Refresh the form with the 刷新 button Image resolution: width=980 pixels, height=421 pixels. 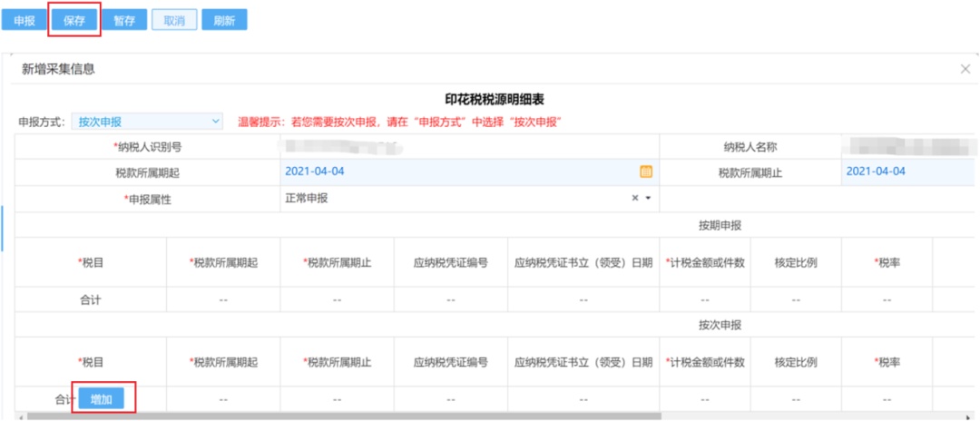223,20
